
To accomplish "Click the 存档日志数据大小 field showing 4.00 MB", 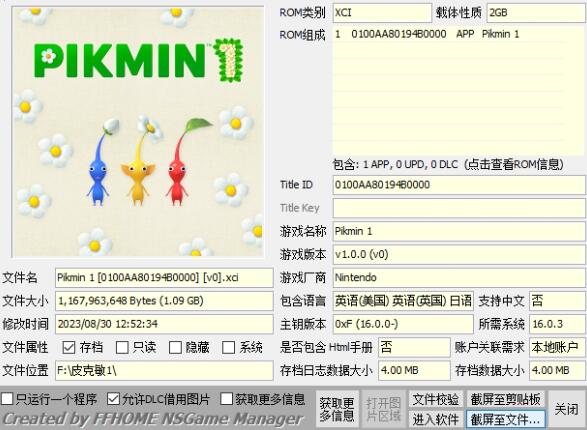I will coord(414,370).
